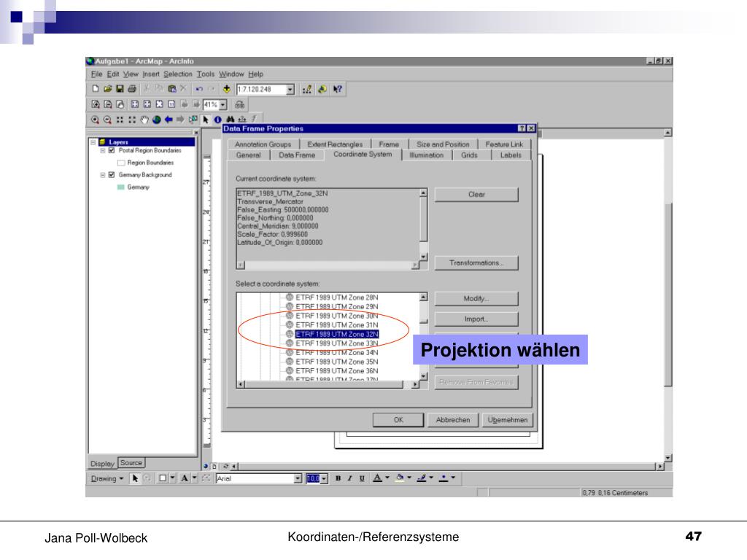Screen dimensions: 747x560
Task: Click the Germany layer color swatch
Action: 120,187
